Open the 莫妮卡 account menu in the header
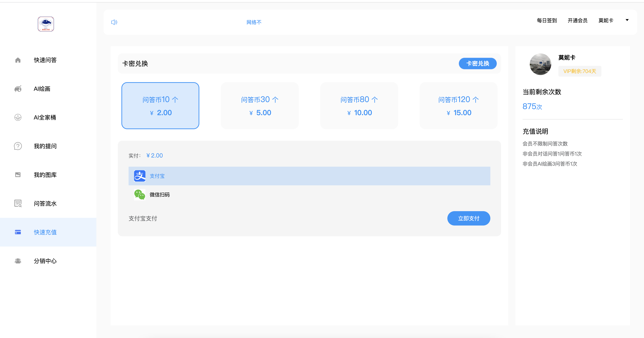 (605, 20)
